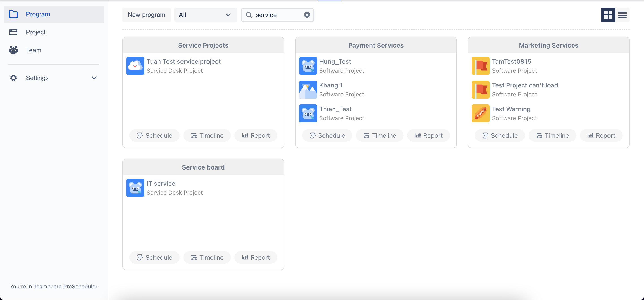The width and height of the screenshot is (644, 300).
Task: Switch to grid view layout
Action: (608, 15)
